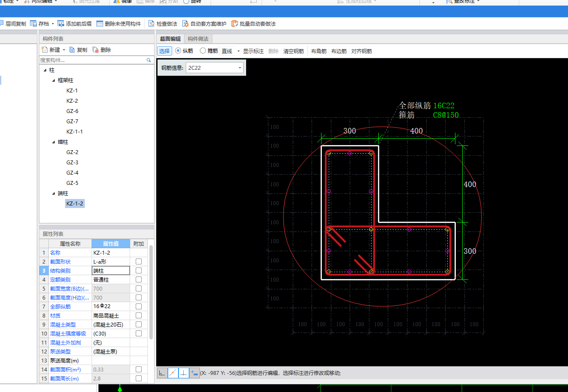
Task: Tick the 附加 checkbox for 截面形状
Action: (139, 261)
